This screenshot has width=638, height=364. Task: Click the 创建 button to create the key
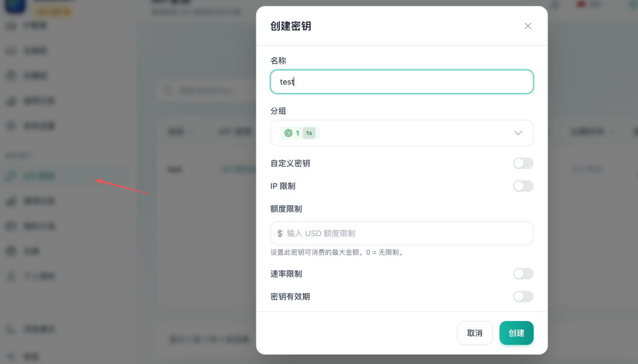coord(516,333)
